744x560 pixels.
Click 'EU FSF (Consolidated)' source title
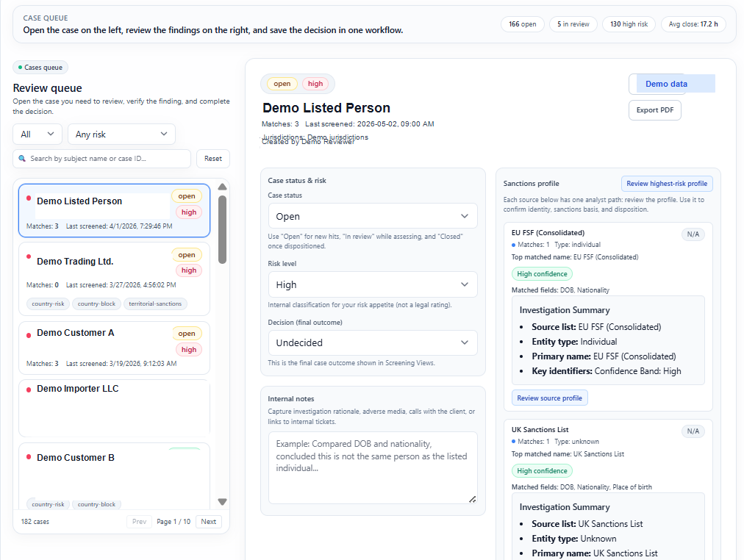[x=548, y=233]
